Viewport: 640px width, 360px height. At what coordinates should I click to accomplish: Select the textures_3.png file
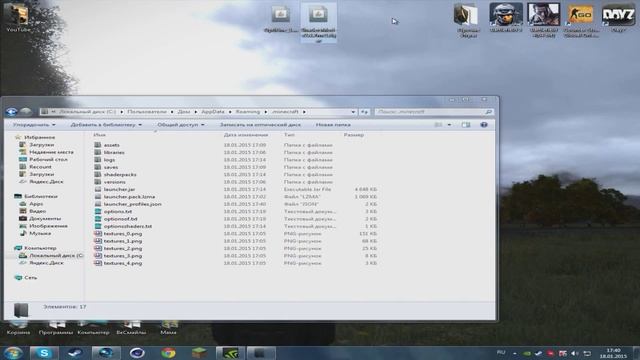tap(122, 256)
